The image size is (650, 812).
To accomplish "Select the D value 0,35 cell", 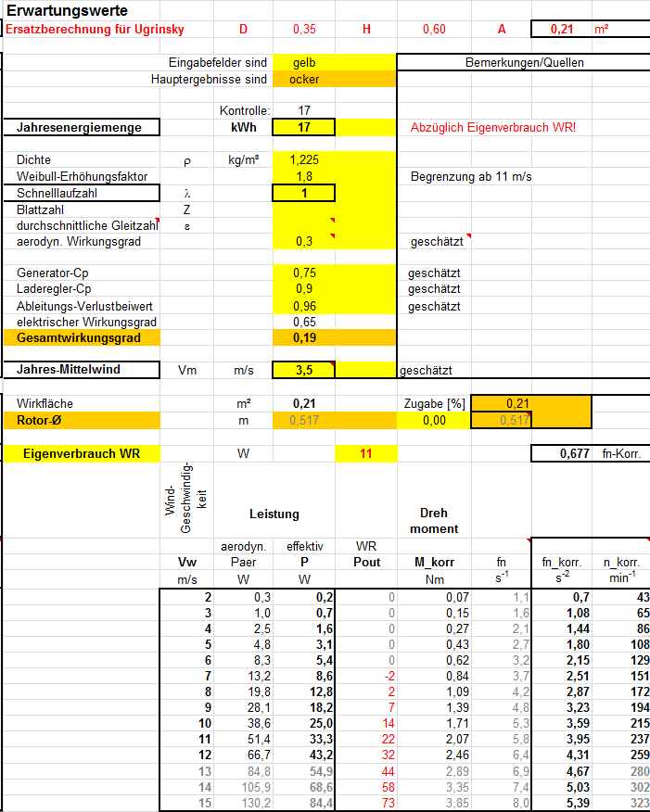I will point(304,29).
